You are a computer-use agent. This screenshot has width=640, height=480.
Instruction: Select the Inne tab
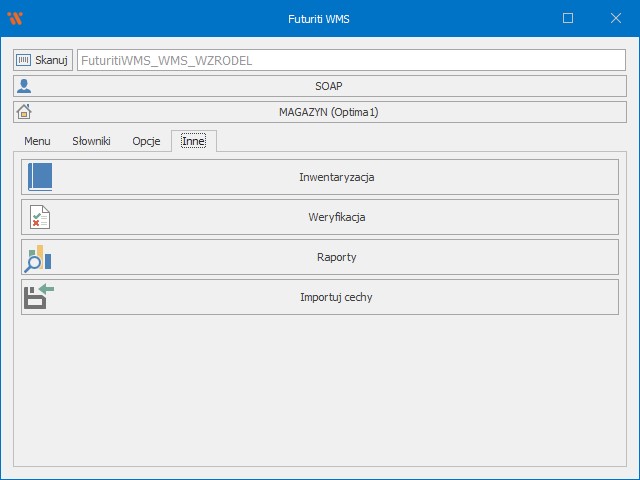point(193,141)
